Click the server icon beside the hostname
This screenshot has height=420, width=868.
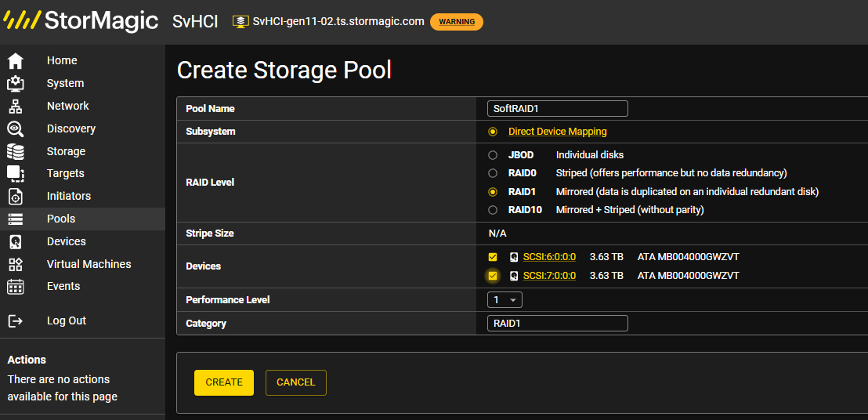click(241, 22)
